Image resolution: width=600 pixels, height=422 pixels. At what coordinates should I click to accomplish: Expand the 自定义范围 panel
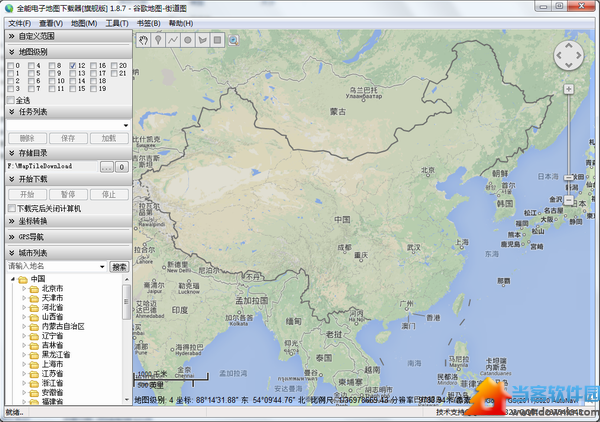tap(69, 36)
